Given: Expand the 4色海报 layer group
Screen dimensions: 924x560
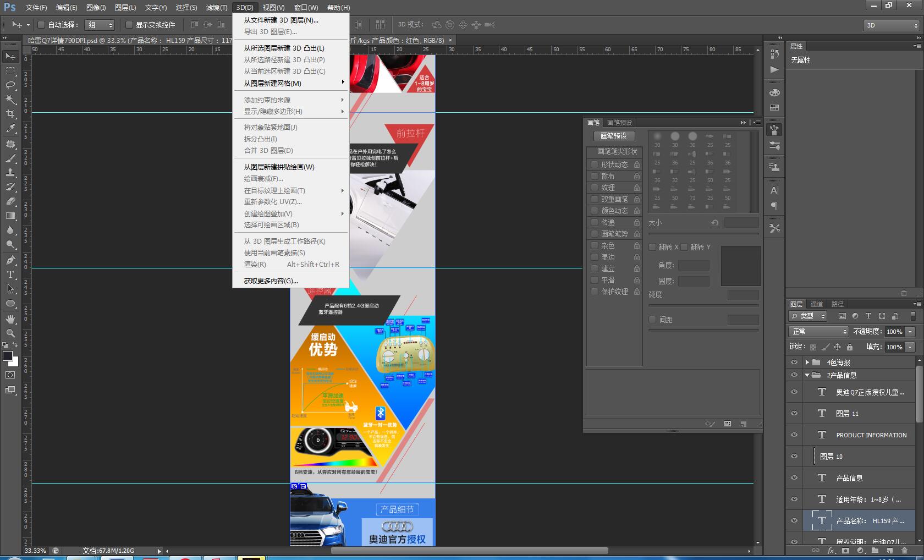Looking at the screenshot, I should point(807,363).
